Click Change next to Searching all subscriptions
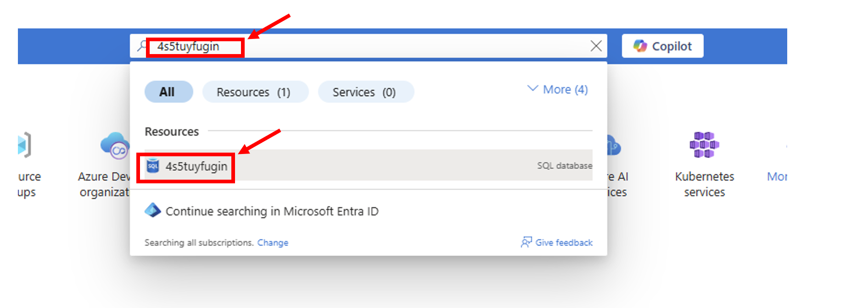The height and width of the screenshot is (308, 868). coord(273,243)
